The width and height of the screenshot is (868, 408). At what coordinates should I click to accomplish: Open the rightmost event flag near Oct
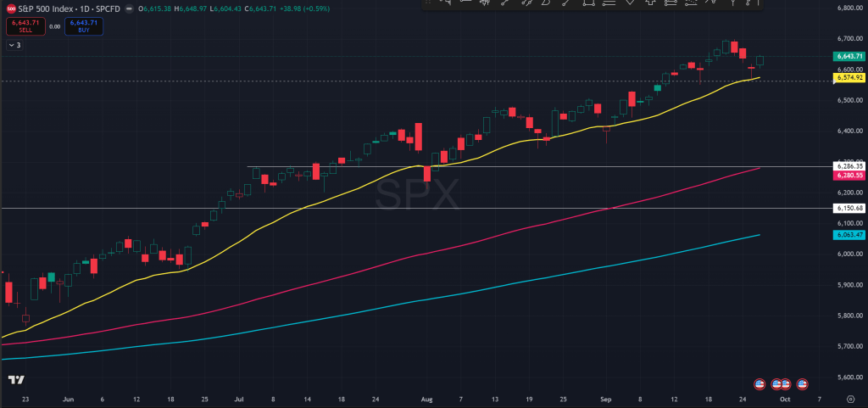pos(801,383)
